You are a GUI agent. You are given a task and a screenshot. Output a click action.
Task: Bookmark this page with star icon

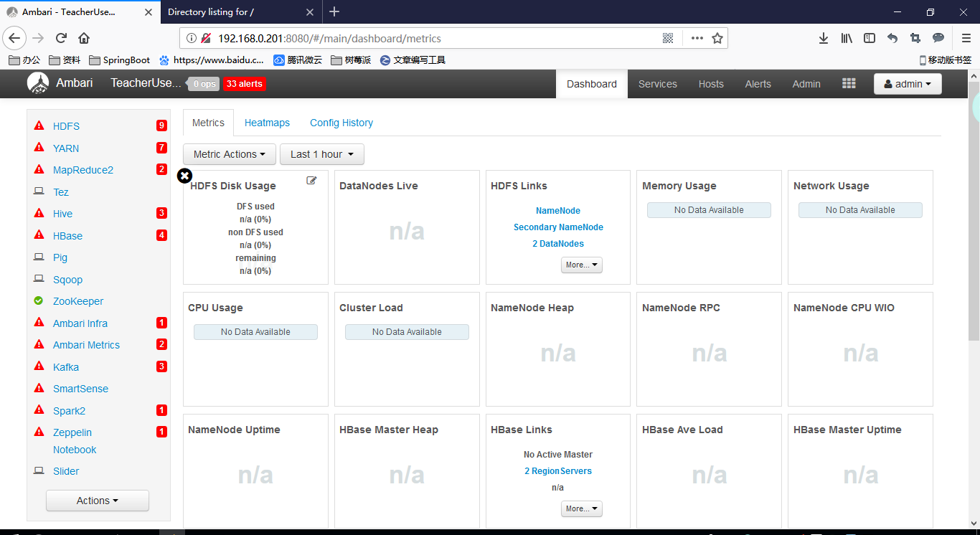[x=717, y=38]
